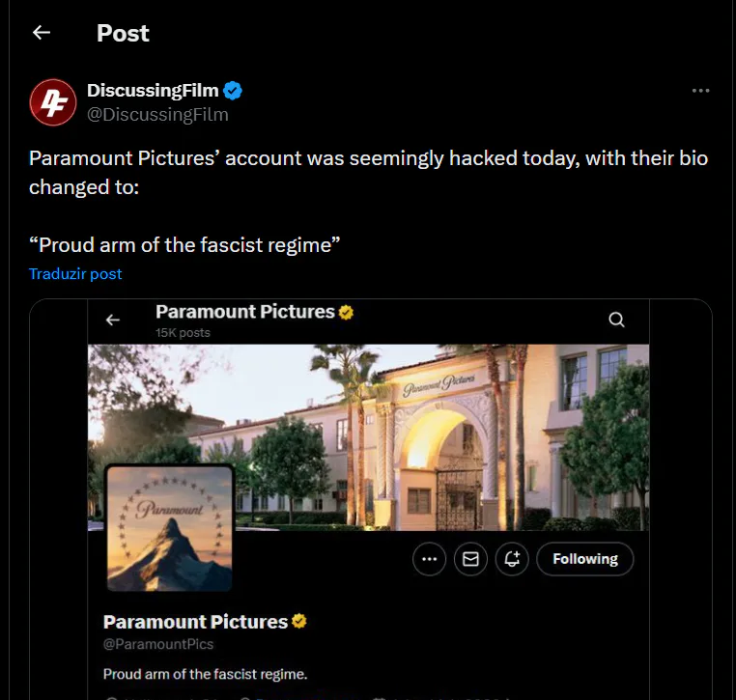
Task: Go back using the top-left arrow
Action: tap(41, 33)
